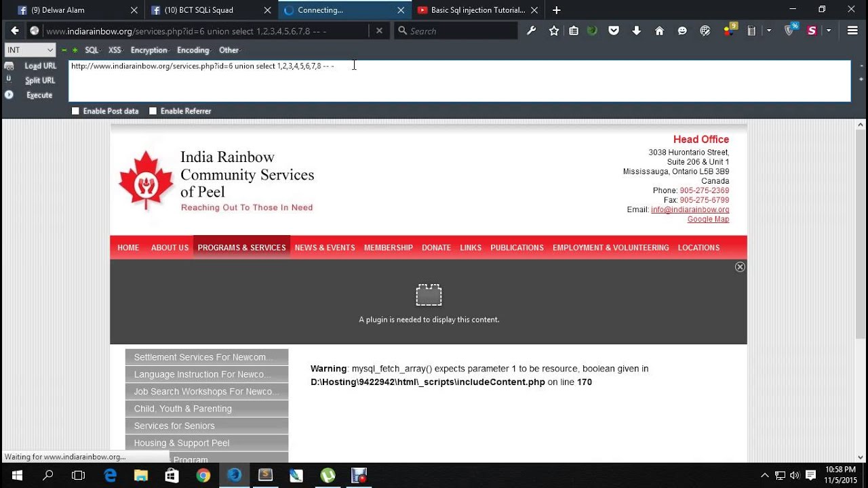The height and width of the screenshot is (488, 868).
Task: Close the plugin notification with X circle
Action: coord(740,267)
